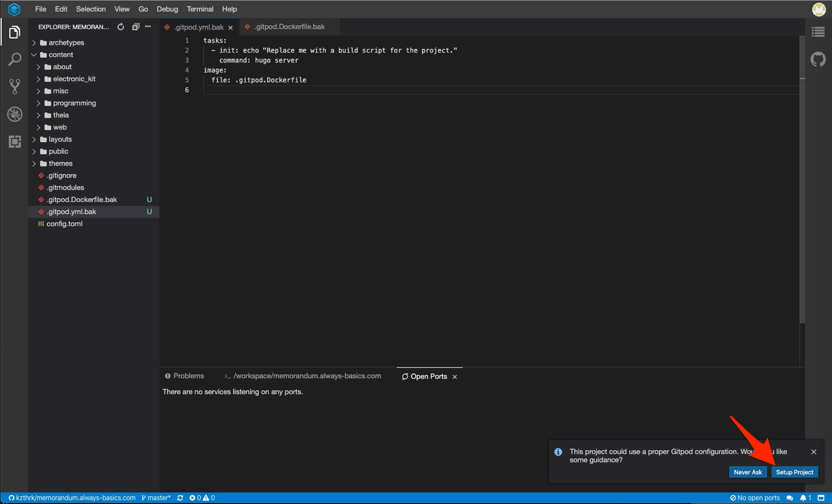Screen dimensions: 832x504
Task: Open the Explorer view in activity bar
Action: [15, 32]
